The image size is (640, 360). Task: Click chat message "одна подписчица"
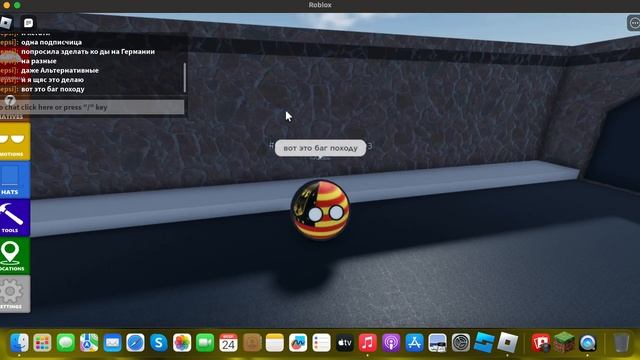(x=51, y=42)
